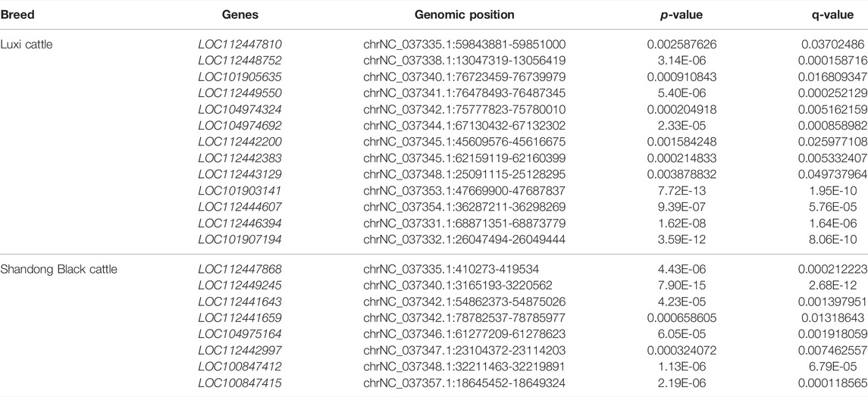
Task: Click the p-value column header
Action: coord(682,15)
